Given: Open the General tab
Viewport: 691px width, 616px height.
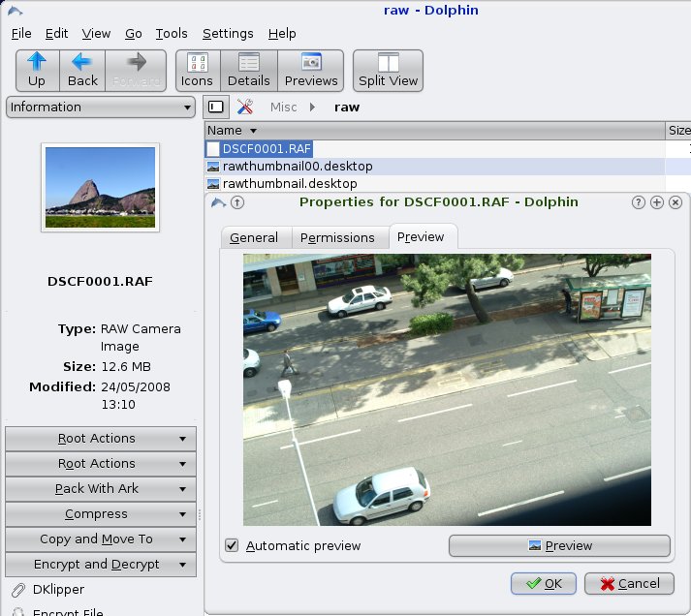Looking at the screenshot, I should [x=254, y=237].
